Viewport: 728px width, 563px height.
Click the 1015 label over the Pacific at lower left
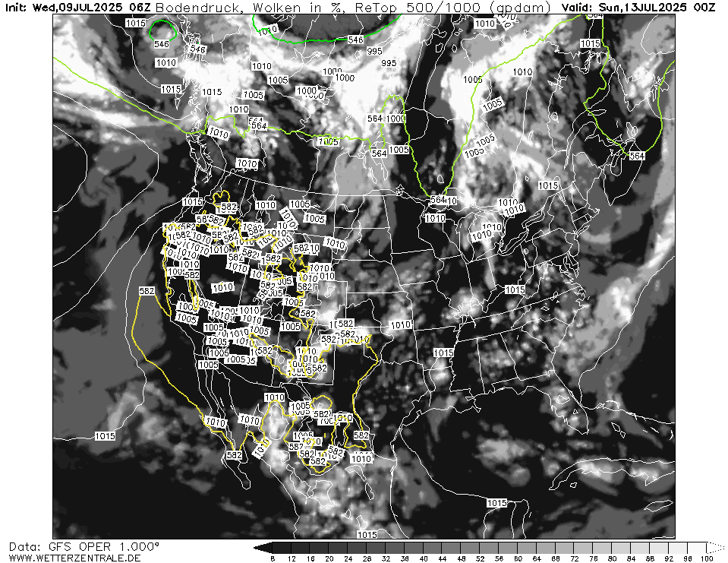click(x=105, y=436)
